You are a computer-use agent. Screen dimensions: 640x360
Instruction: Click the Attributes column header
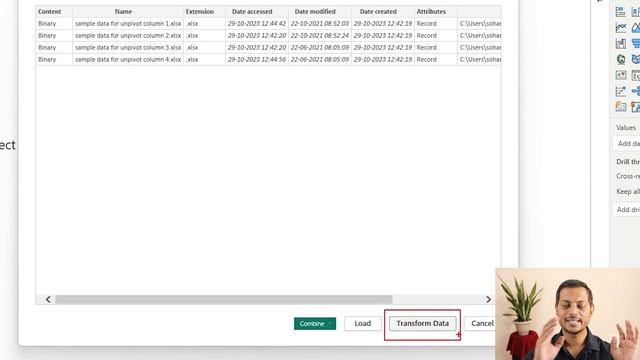pos(436,11)
